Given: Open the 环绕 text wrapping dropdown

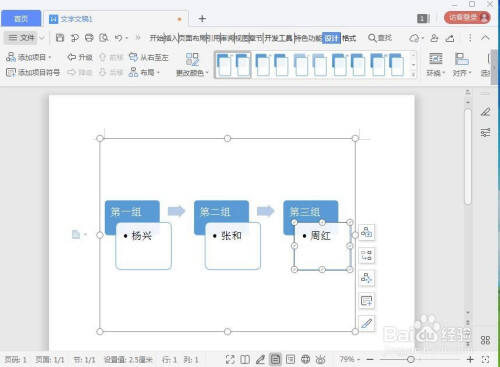Looking at the screenshot, I should [436, 65].
